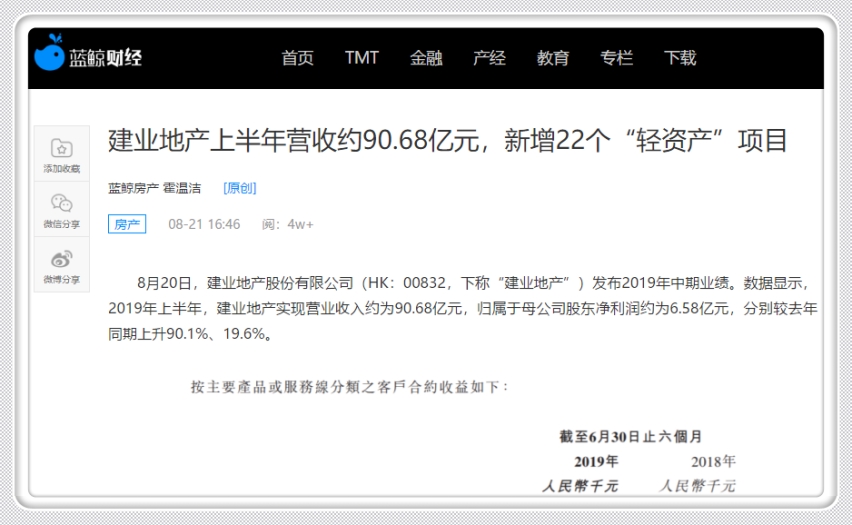Viewport: 852px width, 525px height.
Task: Share article via 微信分享 icon
Action: click(x=61, y=203)
